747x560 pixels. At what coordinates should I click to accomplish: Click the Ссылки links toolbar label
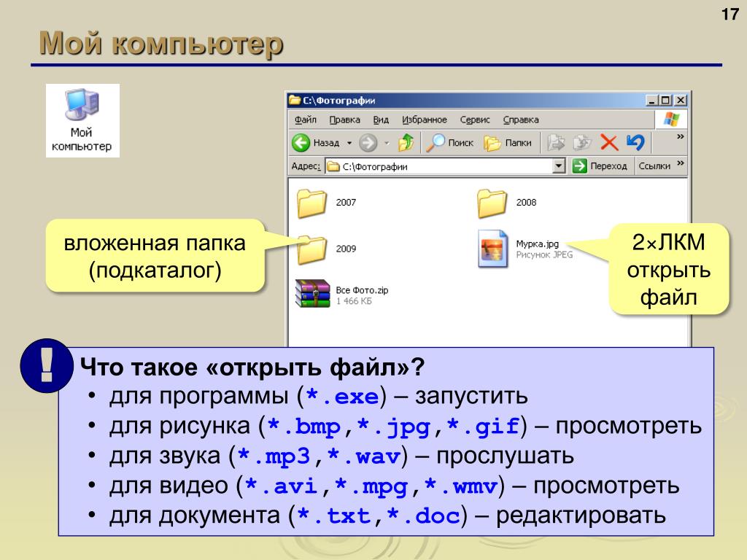pos(654,166)
